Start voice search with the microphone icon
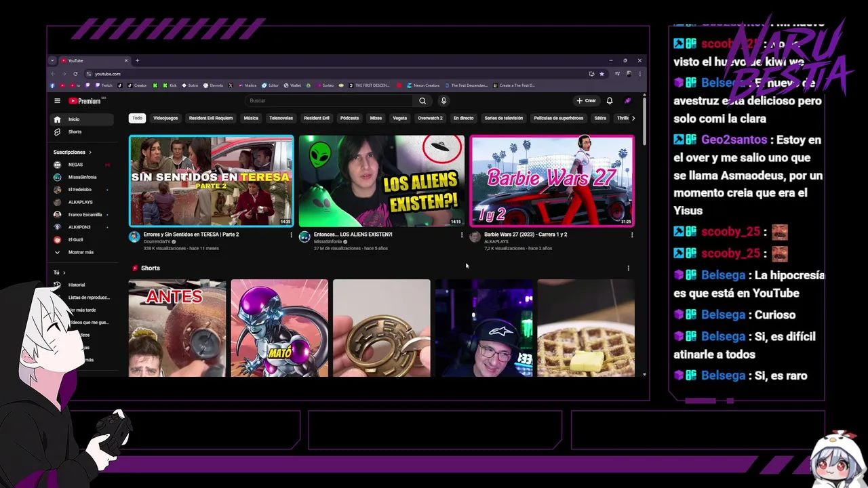The width and height of the screenshot is (868, 488). [x=443, y=101]
